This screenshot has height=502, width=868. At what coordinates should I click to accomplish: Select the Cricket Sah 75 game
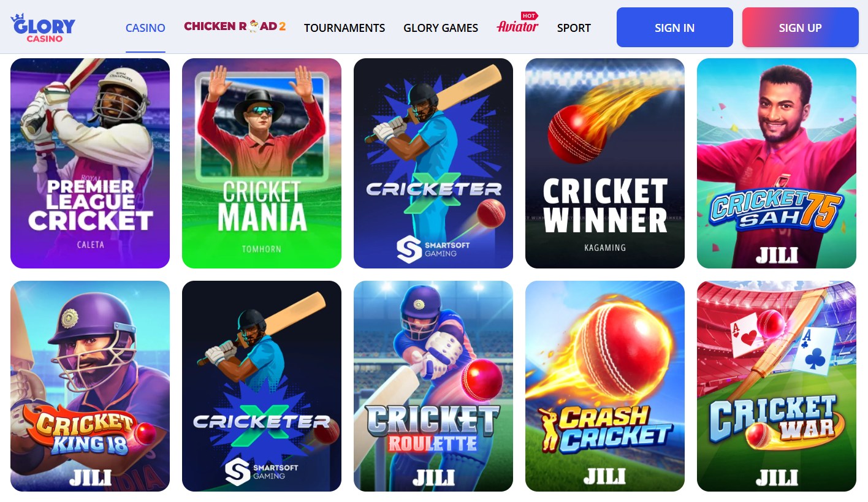tap(777, 163)
